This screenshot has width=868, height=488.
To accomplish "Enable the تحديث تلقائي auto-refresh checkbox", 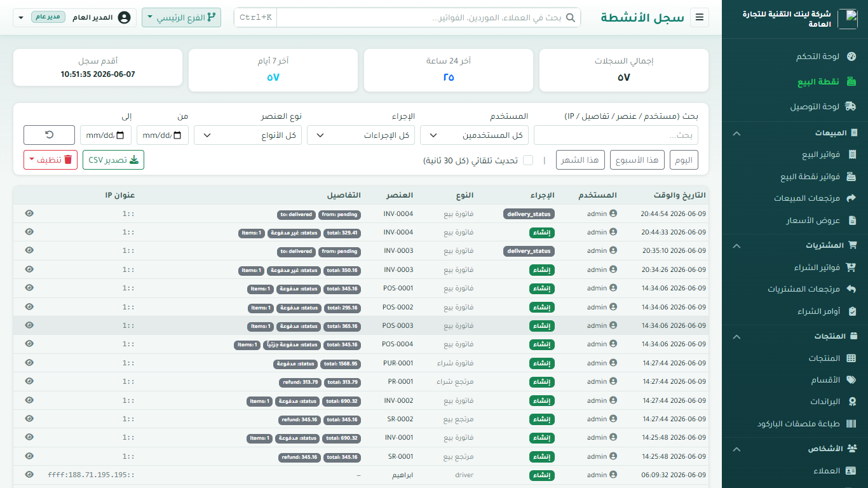I will pos(528,161).
